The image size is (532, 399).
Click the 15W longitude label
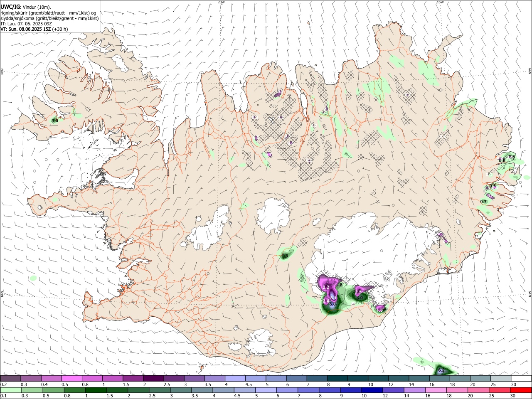coord(440,2)
